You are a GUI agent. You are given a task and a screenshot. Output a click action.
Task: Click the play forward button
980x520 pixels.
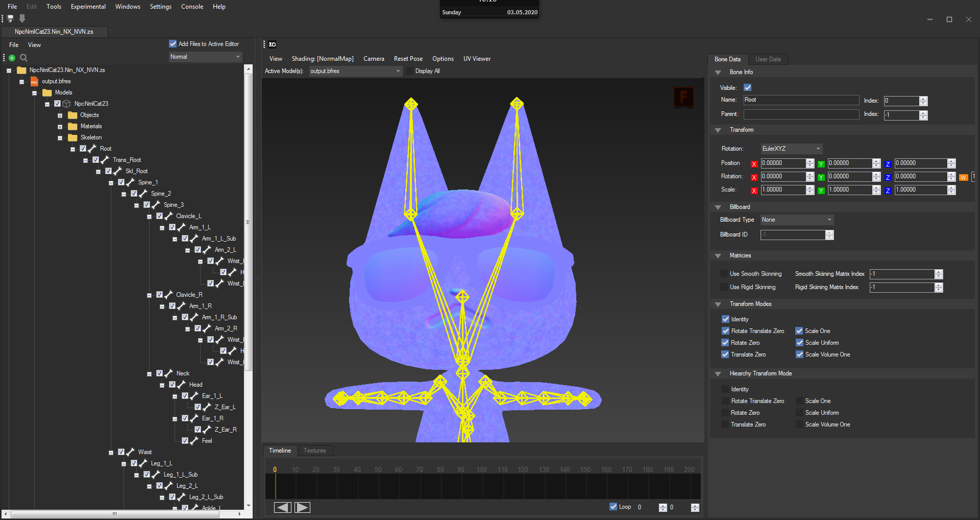tap(302, 507)
